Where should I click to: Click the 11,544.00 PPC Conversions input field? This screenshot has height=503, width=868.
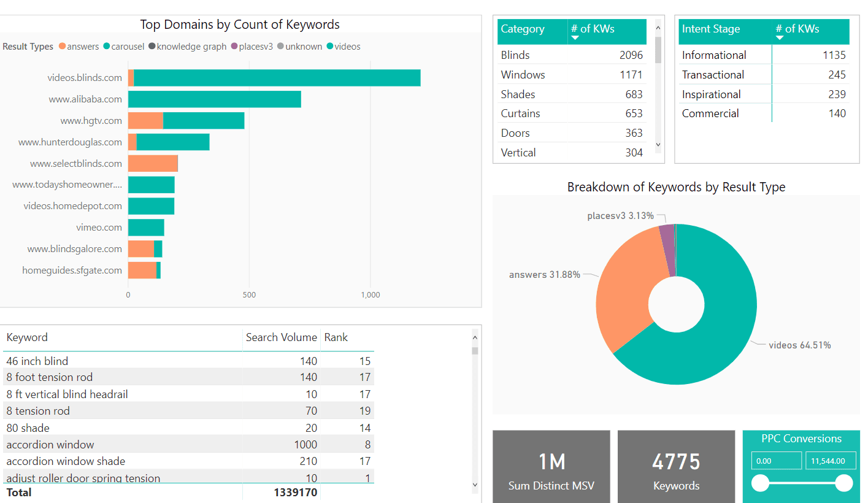tap(831, 460)
